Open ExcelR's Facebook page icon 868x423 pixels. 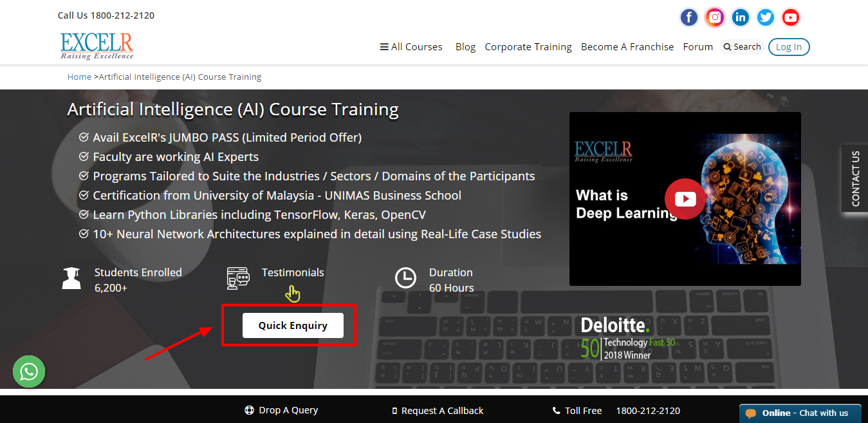tap(688, 17)
